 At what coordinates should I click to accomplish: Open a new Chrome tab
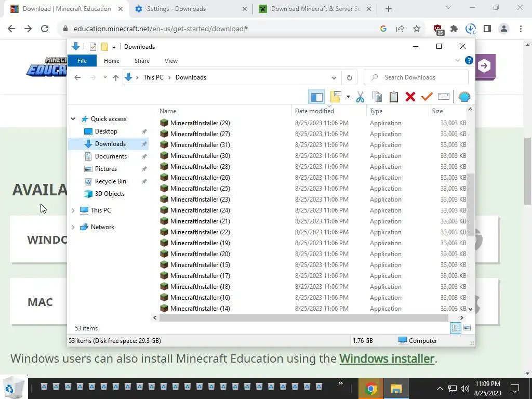point(389,9)
